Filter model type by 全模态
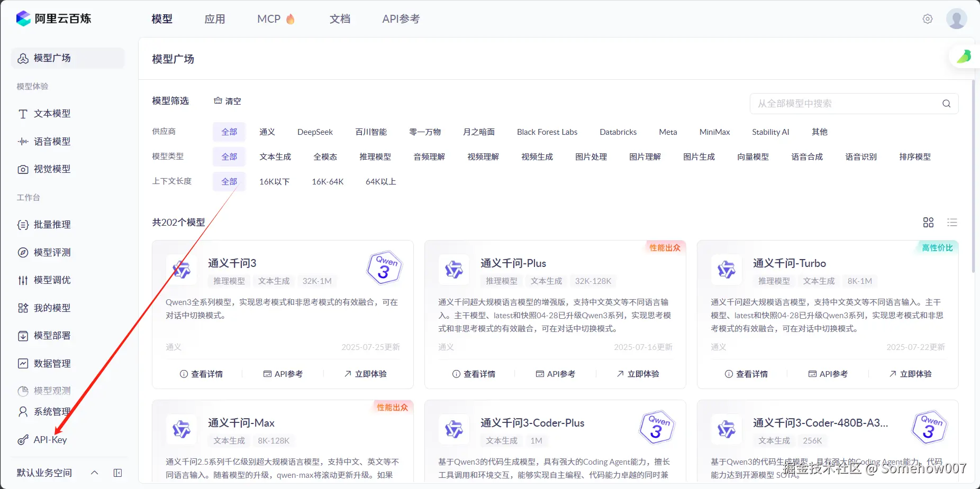Viewport: 980px width, 489px height. click(325, 156)
